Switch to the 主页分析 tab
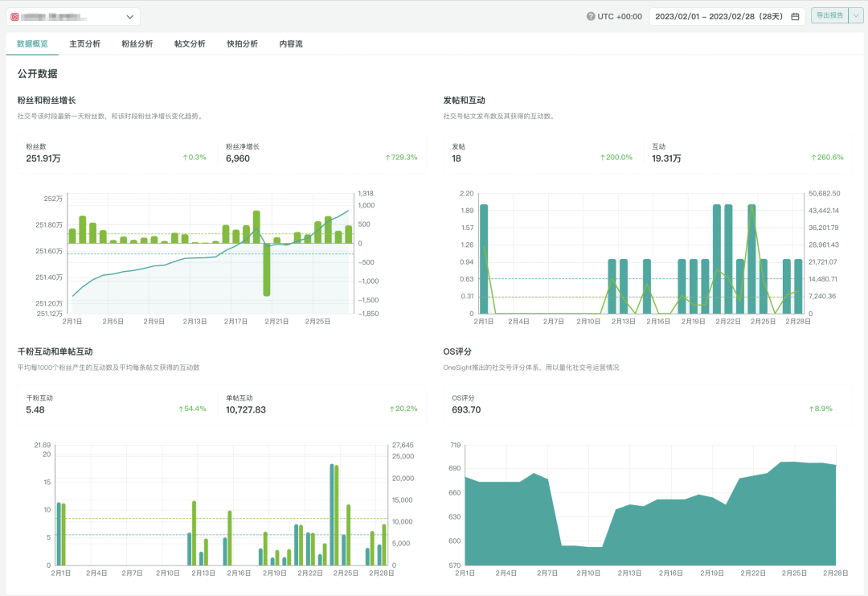Image resolution: width=868 pixels, height=596 pixels. (x=84, y=43)
